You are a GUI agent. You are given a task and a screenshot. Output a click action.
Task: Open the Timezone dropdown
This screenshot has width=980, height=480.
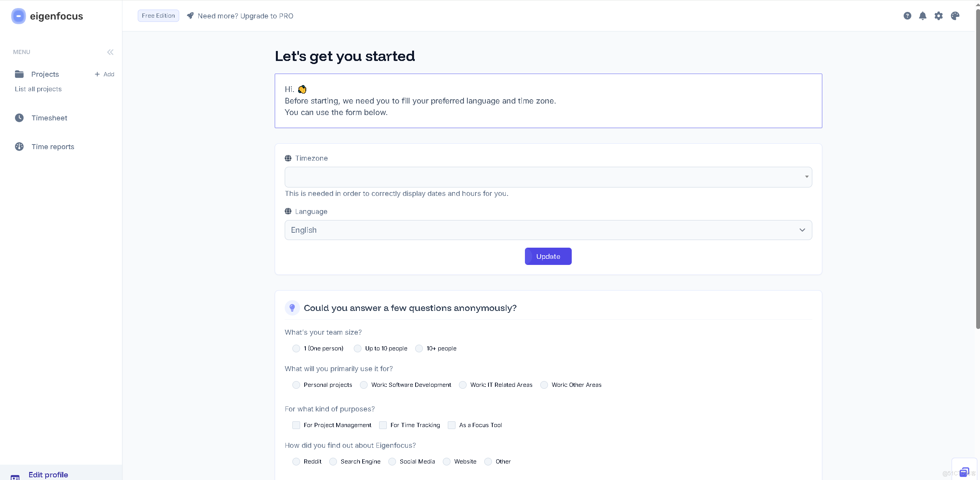coord(548,177)
